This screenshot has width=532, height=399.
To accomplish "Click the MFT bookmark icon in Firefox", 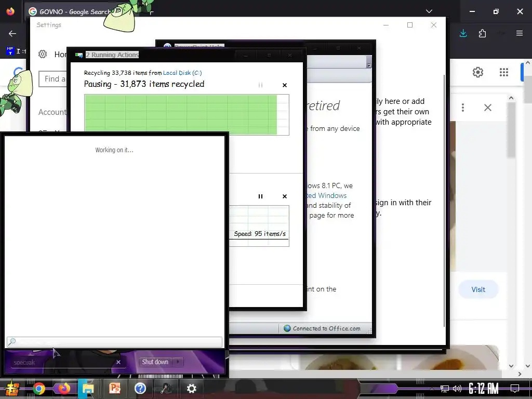I will point(10,51).
